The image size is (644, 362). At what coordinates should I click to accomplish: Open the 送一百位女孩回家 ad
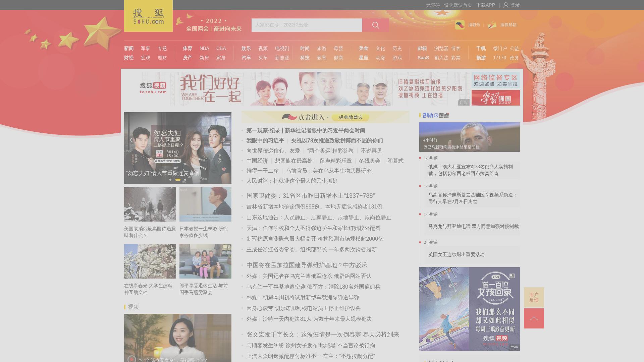pyautogui.click(x=470, y=309)
